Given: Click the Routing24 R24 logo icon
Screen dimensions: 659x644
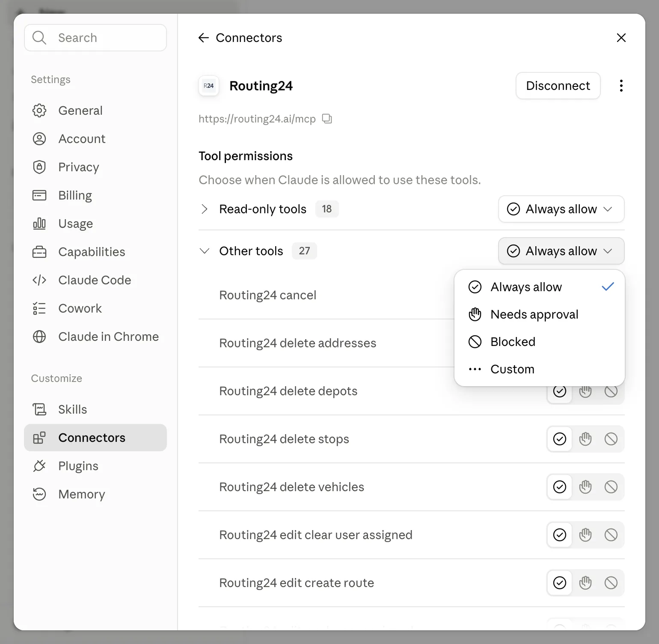Looking at the screenshot, I should (209, 86).
